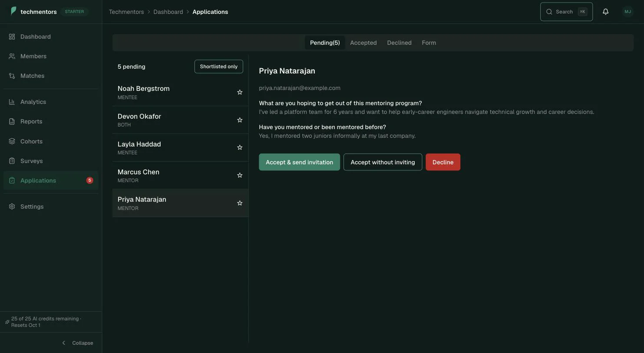The height and width of the screenshot is (353, 644).
Task: Click the ⌘K shortcut hint
Action: pyautogui.click(x=582, y=12)
